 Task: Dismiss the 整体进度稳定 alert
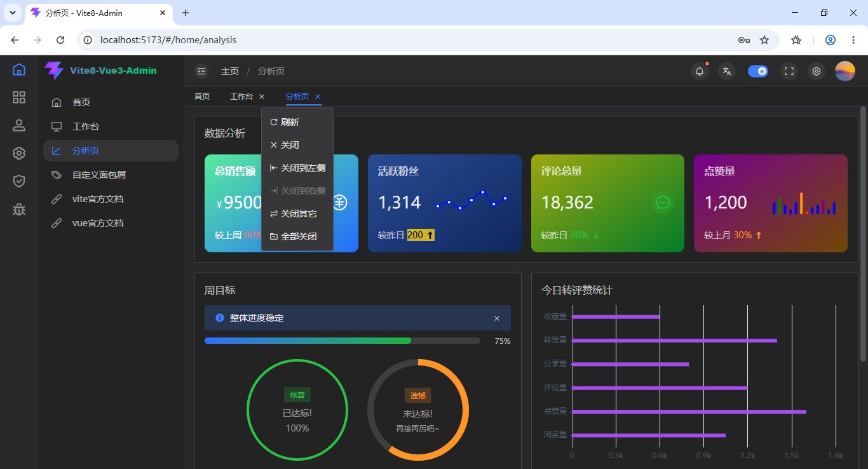(x=497, y=318)
